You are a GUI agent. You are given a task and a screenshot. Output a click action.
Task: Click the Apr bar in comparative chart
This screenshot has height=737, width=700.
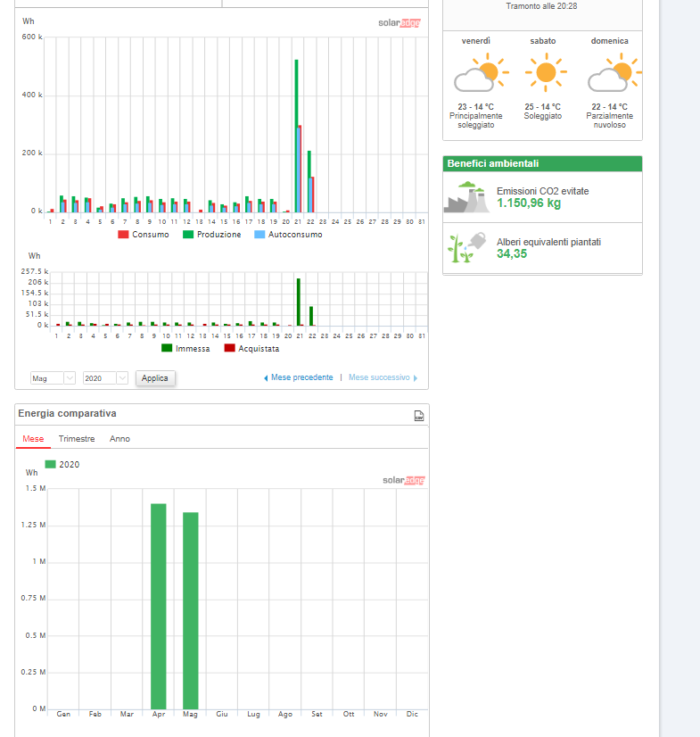pos(159,607)
